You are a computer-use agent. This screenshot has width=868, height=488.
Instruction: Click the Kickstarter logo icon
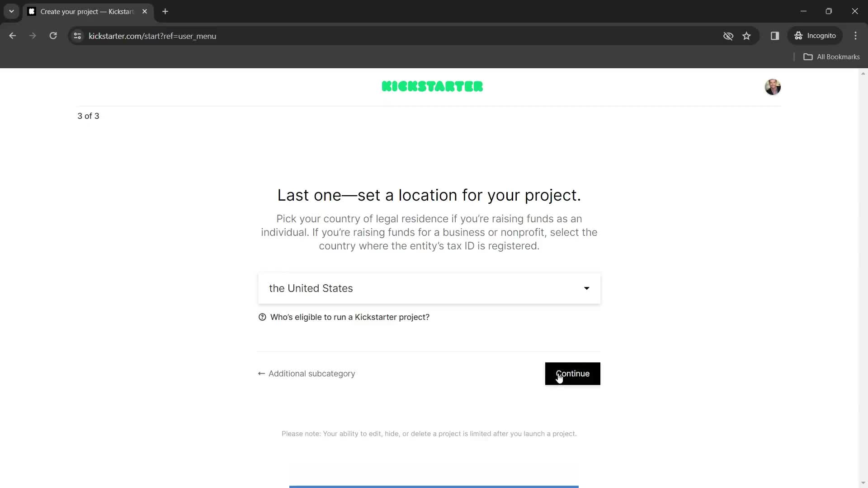432,86
